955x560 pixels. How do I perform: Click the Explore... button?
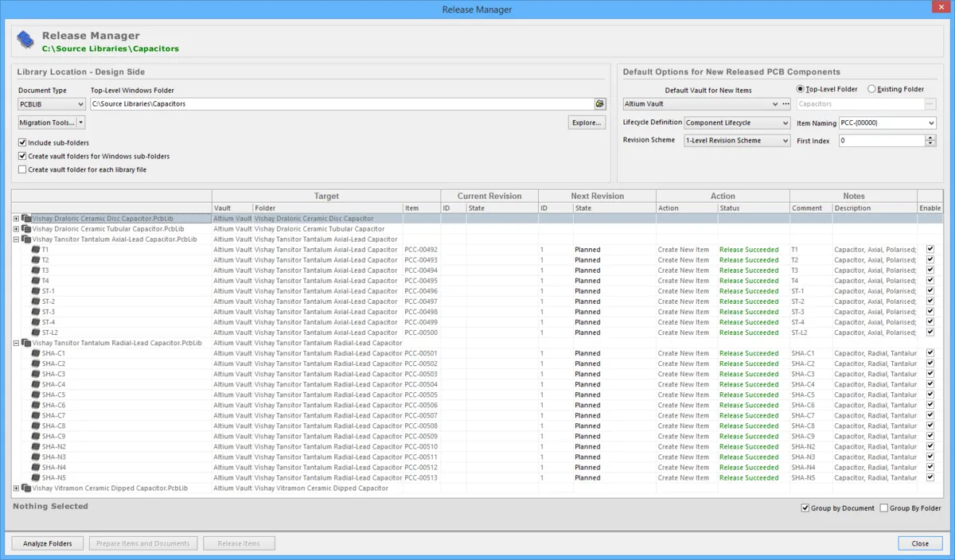tap(587, 122)
